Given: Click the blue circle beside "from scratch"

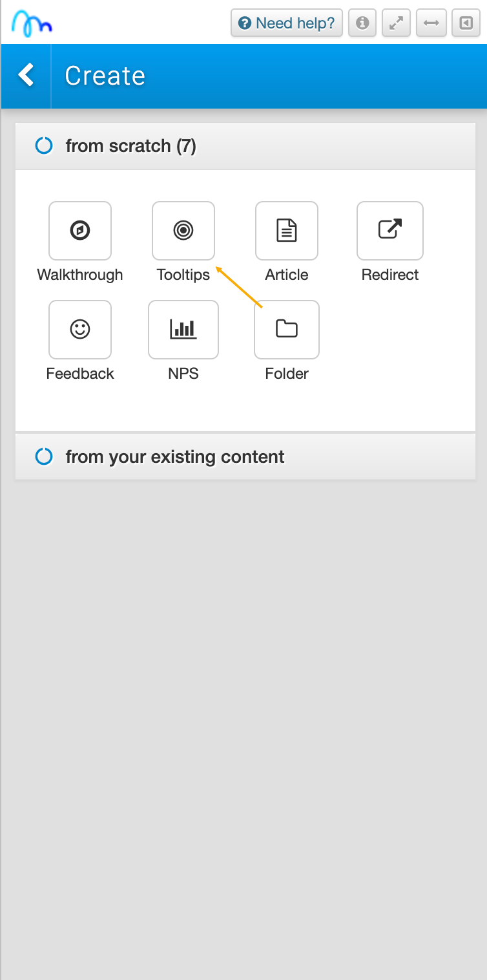Looking at the screenshot, I should (44, 146).
